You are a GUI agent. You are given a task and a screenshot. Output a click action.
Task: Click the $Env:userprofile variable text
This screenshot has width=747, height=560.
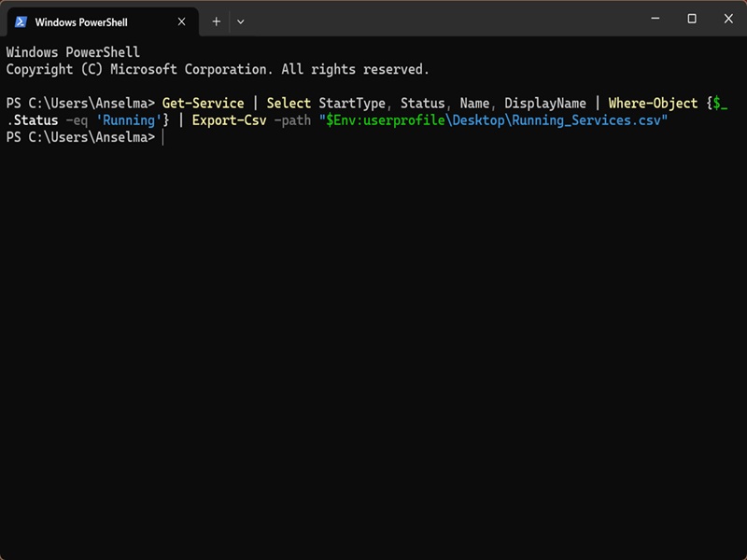coord(385,120)
